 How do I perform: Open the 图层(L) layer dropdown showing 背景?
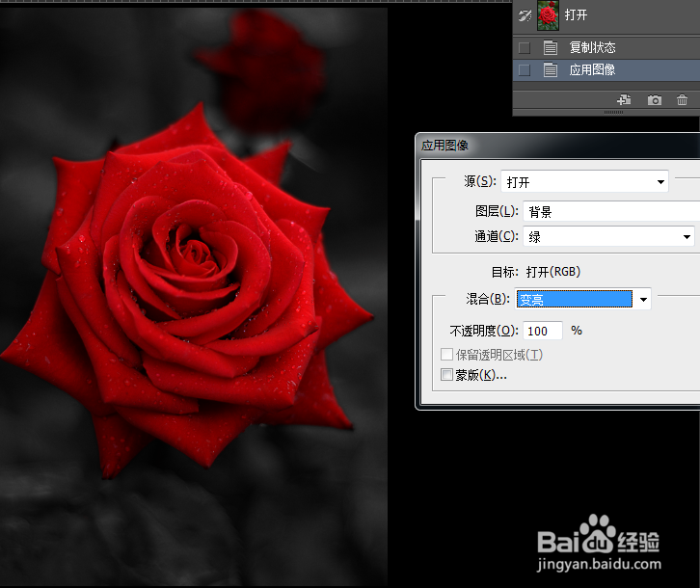(x=611, y=211)
